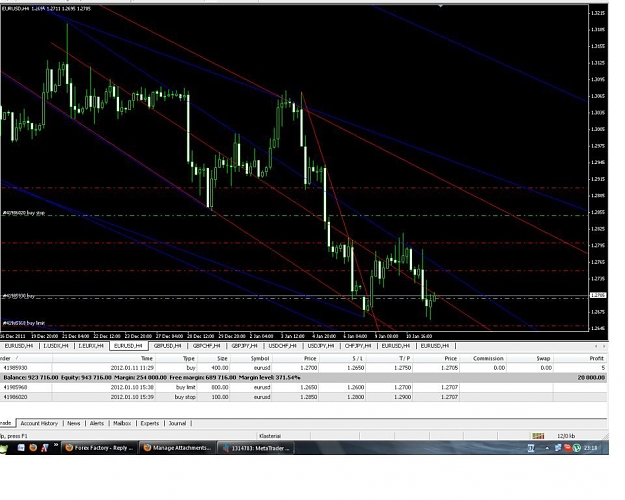This screenshot has height=500, width=625.
Task: Open the GBPCHF,H4 chart tab
Action: point(206,346)
